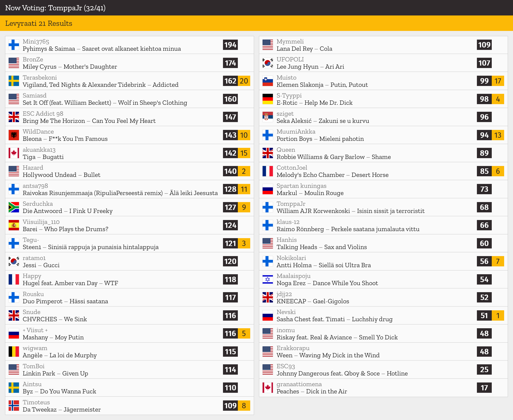This screenshot has height=420, width=513.
Task: Click 'Now Voting: TomppaJr (32/41)' header
Action: click(x=55, y=8)
